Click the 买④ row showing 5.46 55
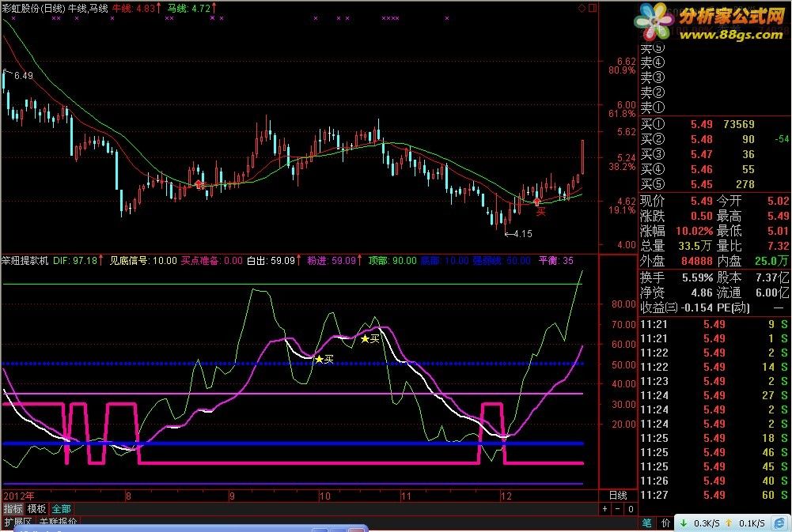Image resolution: width=792 pixels, height=532 pixels. pyautogui.click(x=714, y=170)
